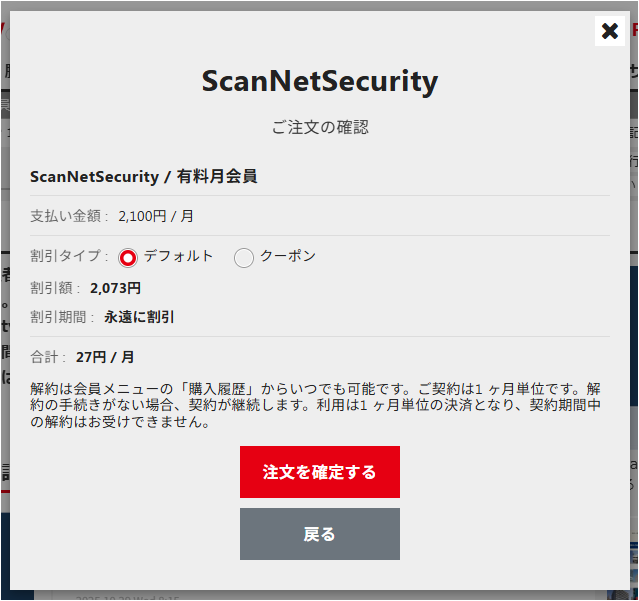The image size is (639, 601).
Task: Choose the クーポン radio button
Action: coord(244,258)
